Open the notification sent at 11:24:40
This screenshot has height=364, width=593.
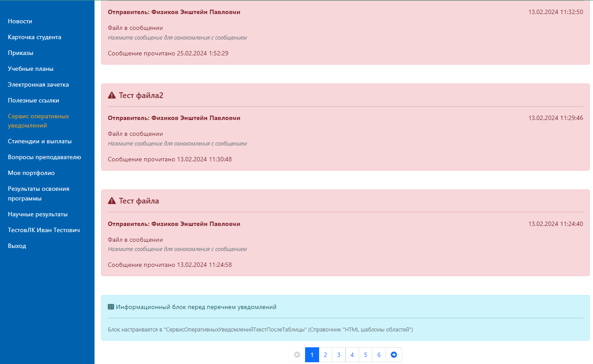(x=345, y=240)
